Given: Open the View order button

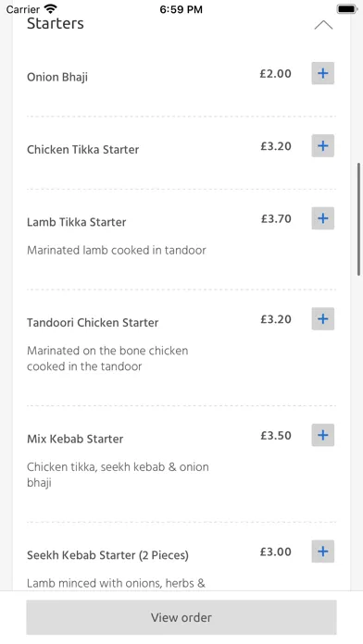Looking at the screenshot, I should coord(181,617).
